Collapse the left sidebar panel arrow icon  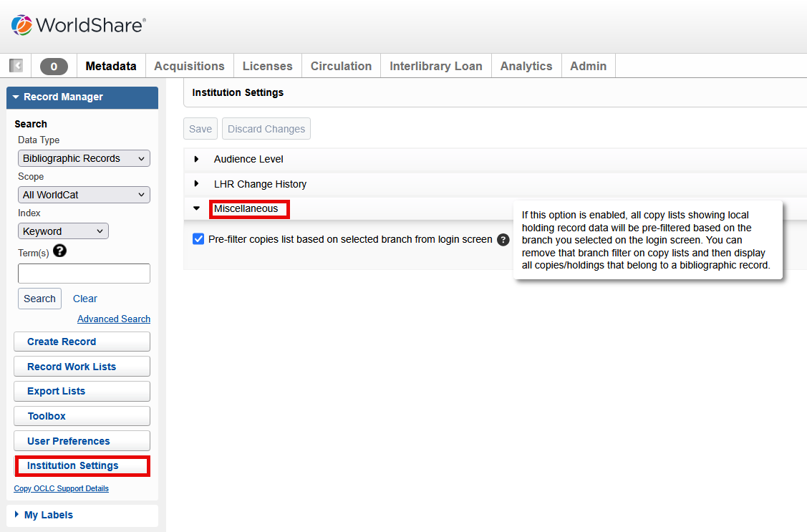pos(16,66)
